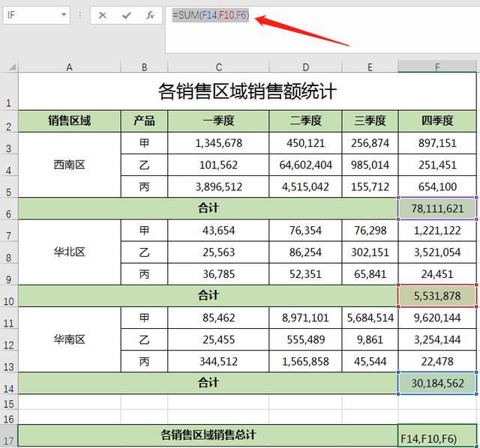Click cell with value 64,602,404
Screen dimensions: 480x448
305,165
